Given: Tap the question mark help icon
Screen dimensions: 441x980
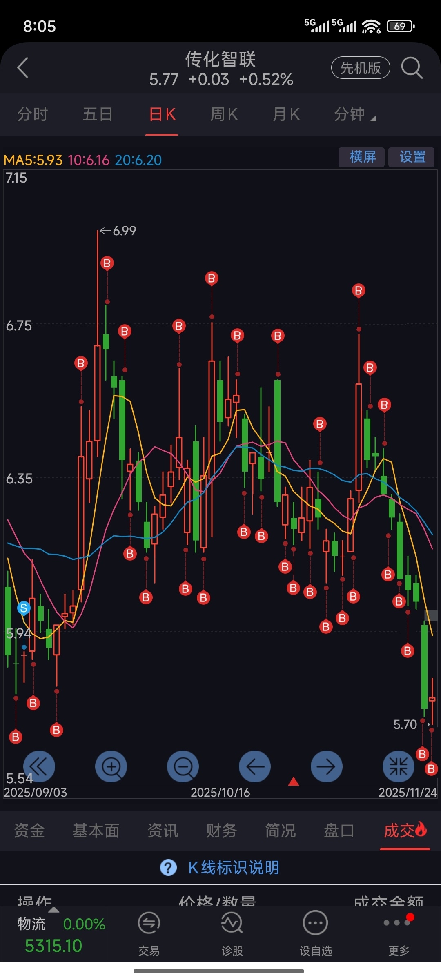Looking at the screenshot, I should click(168, 868).
